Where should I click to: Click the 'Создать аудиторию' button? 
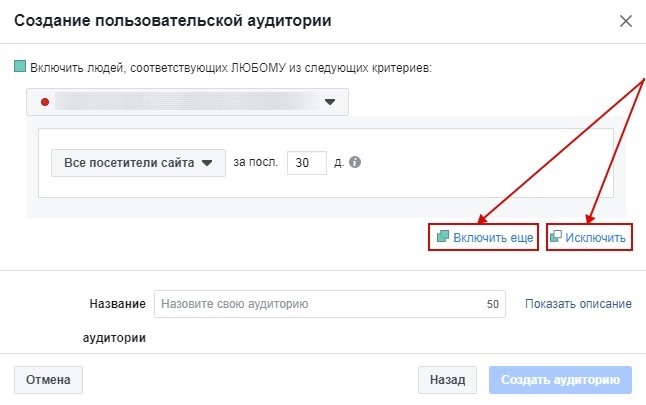point(560,380)
